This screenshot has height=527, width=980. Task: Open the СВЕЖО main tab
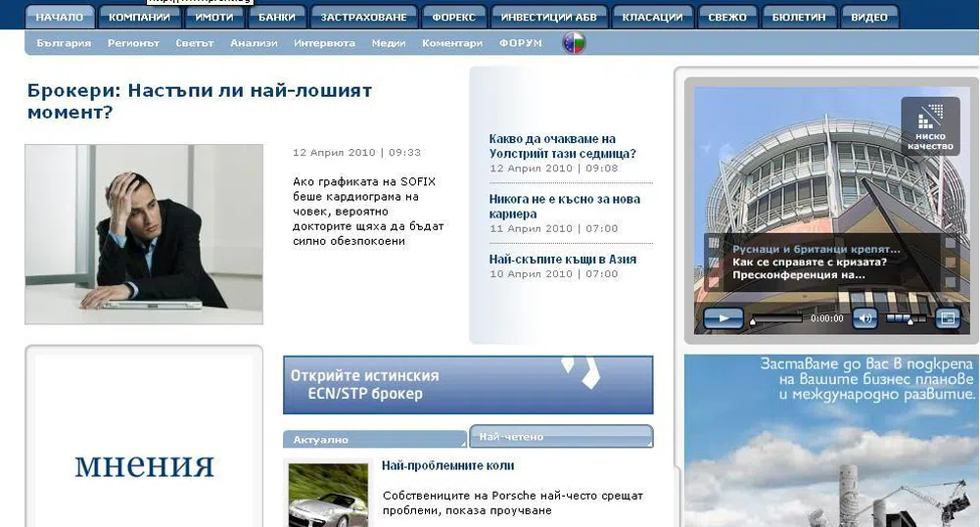pyautogui.click(x=727, y=17)
